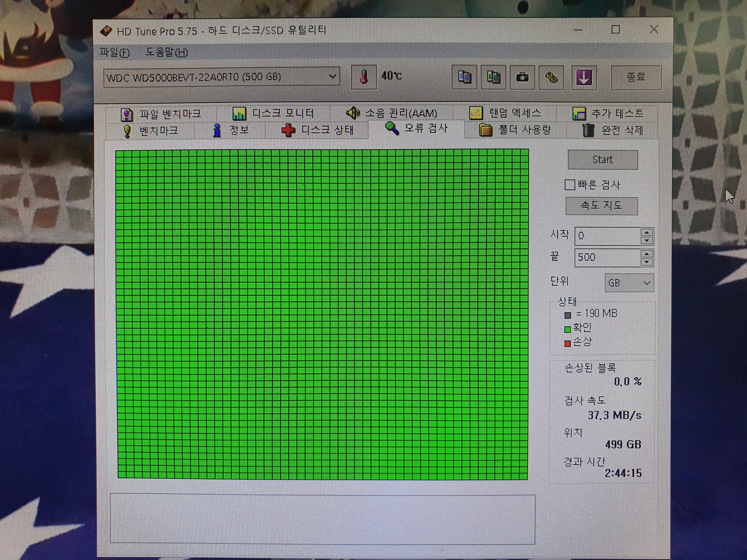Click the temperature thermometer icon
This screenshot has height=560, width=747.
(364, 77)
